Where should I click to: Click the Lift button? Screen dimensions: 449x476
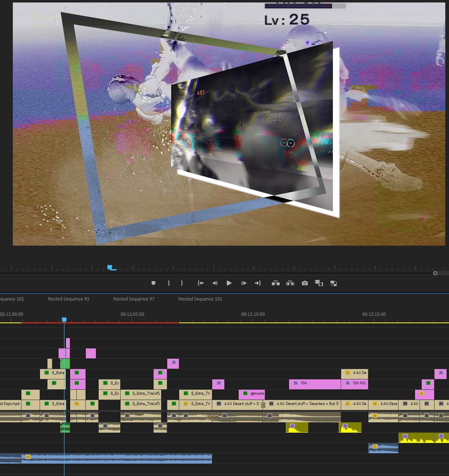(x=276, y=283)
